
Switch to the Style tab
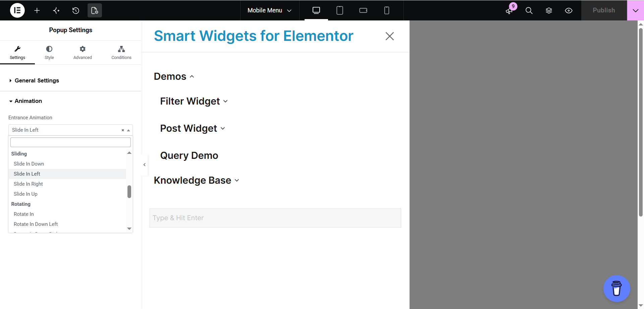click(x=49, y=53)
